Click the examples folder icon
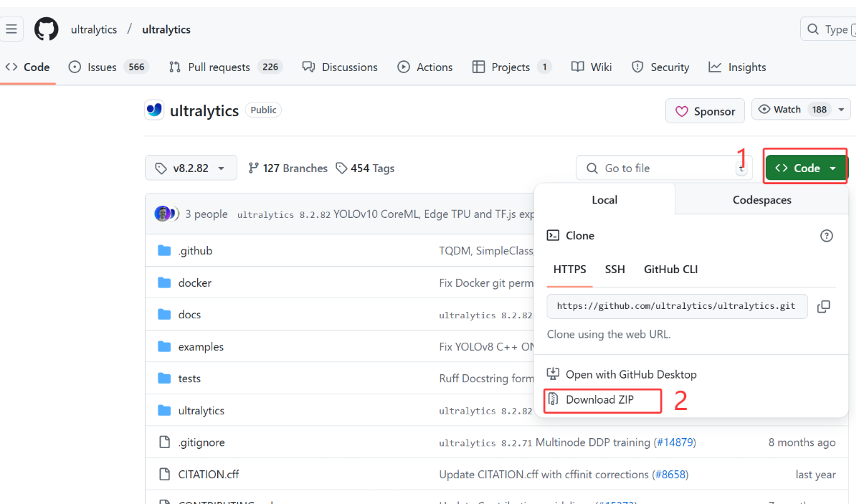 click(x=164, y=347)
